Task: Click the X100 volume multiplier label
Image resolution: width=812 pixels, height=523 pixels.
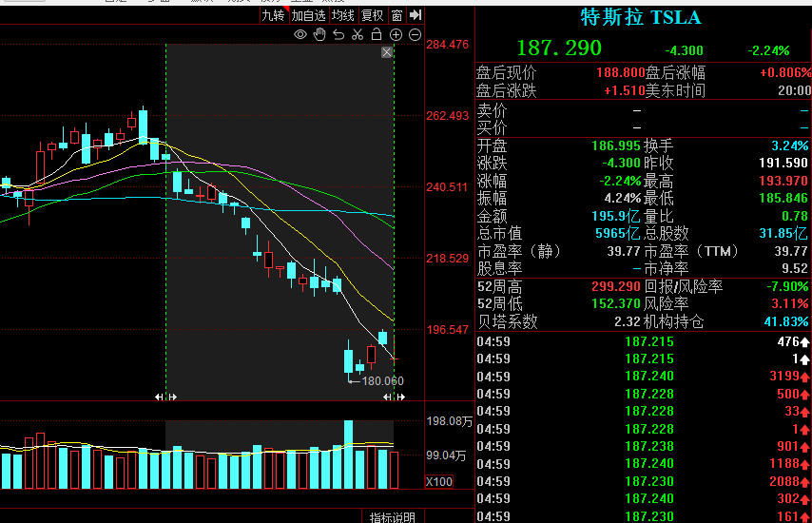Action: click(439, 481)
